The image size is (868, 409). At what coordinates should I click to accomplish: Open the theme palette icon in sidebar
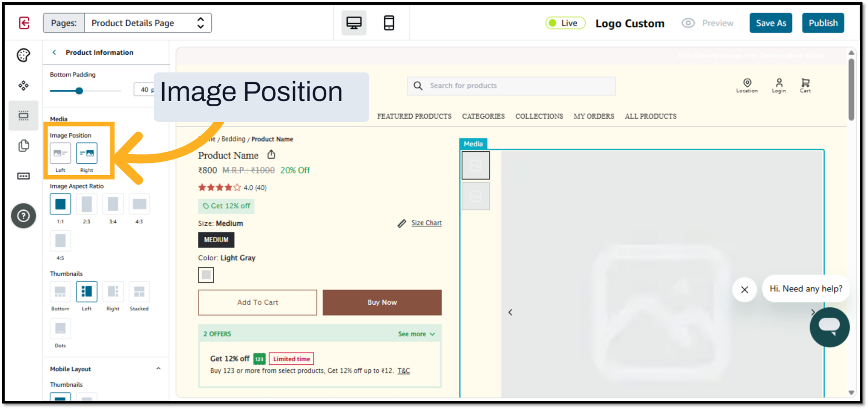pos(24,55)
